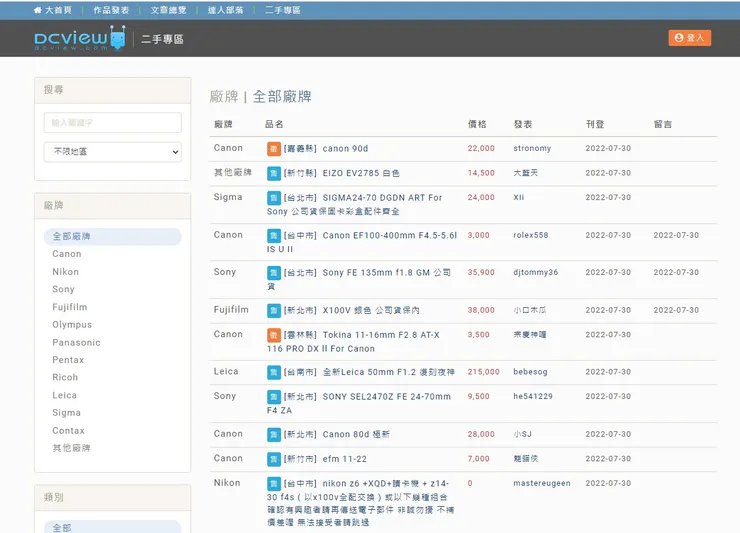The image size is (740, 533).
Task: Click the home icon beside 大首頁
Action: click(38, 10)
